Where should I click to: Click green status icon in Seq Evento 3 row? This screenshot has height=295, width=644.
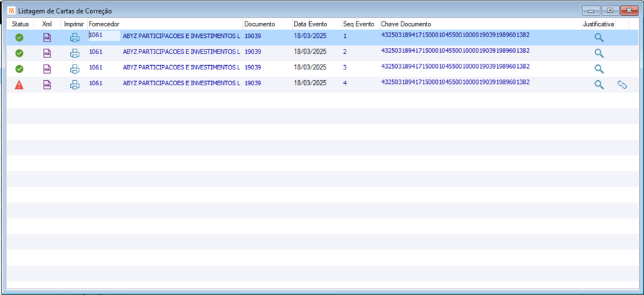pos(19,69)
